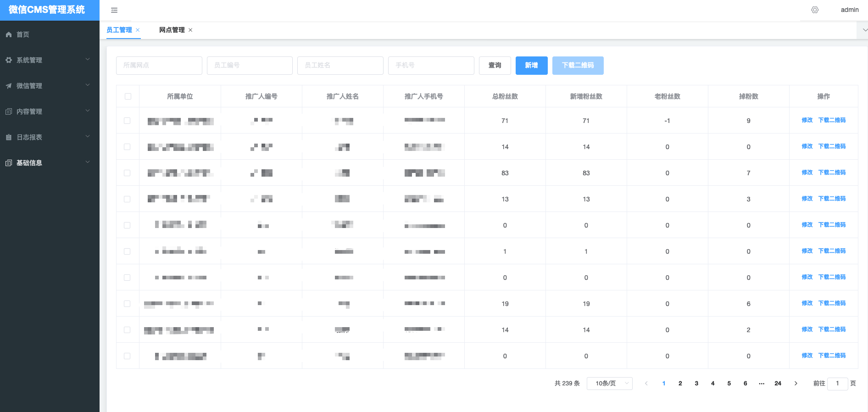Check the ninth row with 掉粉数 2
The height and width of the screenshot is (412, 868).
(127, 330)
